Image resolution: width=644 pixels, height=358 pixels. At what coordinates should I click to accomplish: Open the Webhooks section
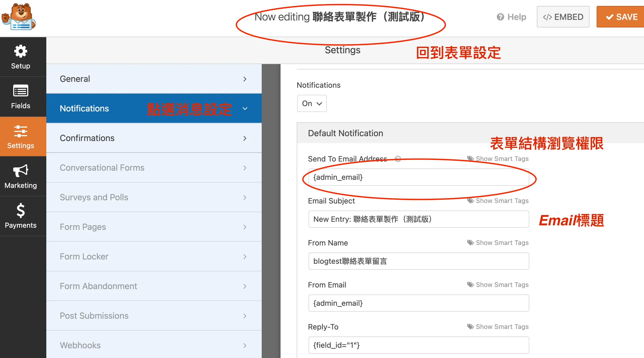pyautogui.click(x=154, y=345)
